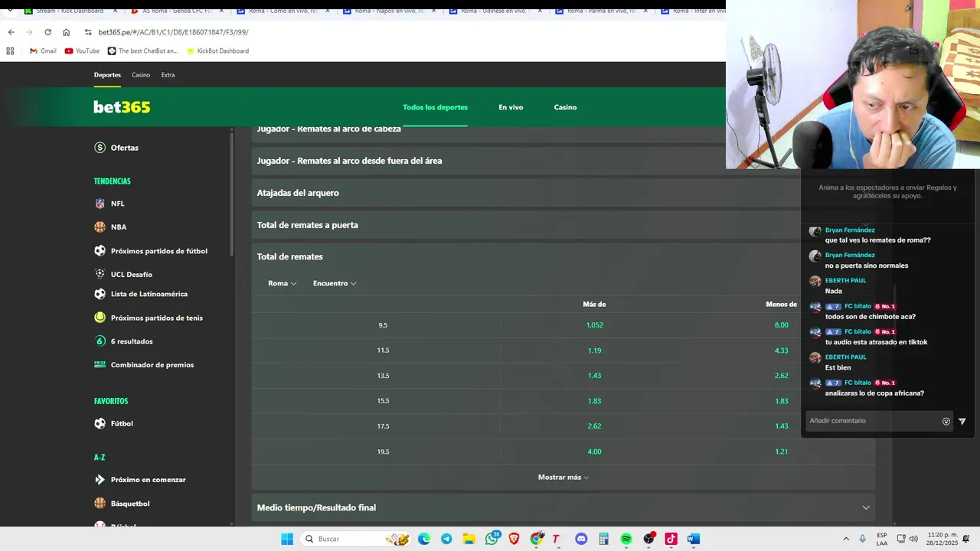Go to the browser home page
Viewport: 980px width, 551px height.
coord(66,32)
